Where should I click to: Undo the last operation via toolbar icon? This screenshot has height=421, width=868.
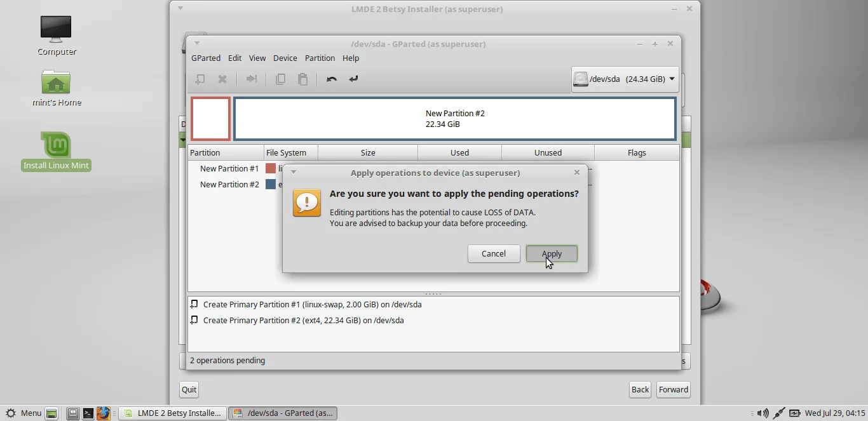pos(331,79)
